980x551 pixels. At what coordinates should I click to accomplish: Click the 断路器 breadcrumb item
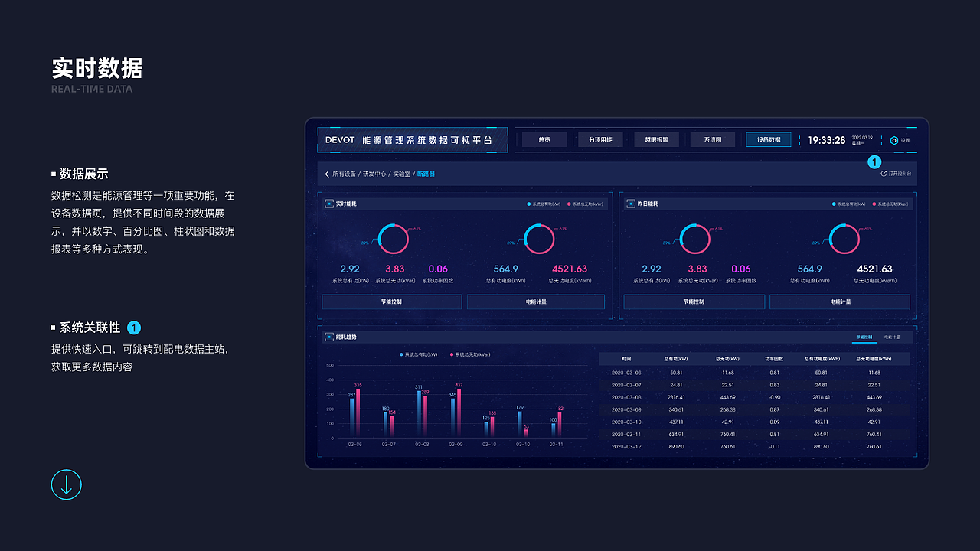click(x=426, y=174)
